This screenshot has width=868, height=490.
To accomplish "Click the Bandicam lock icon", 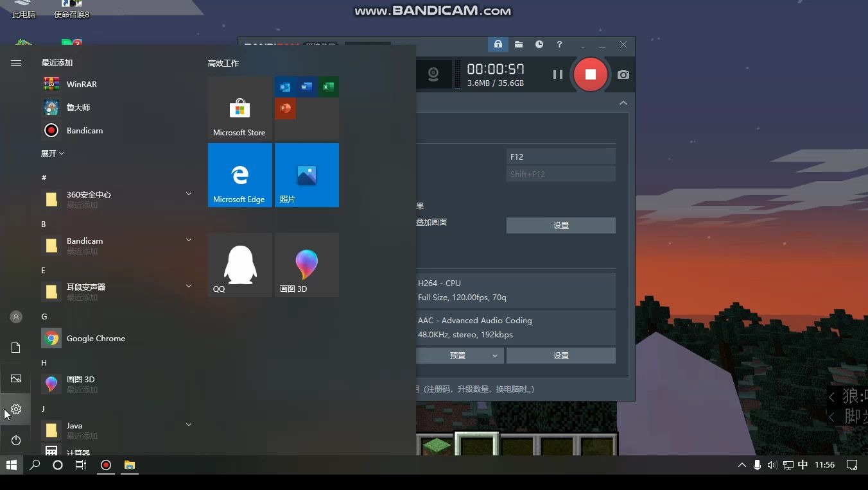I will (498, 44).
